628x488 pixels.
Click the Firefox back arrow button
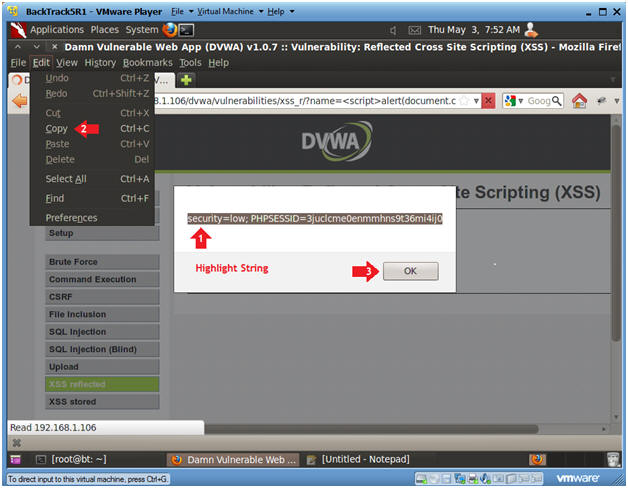point(19,101)
